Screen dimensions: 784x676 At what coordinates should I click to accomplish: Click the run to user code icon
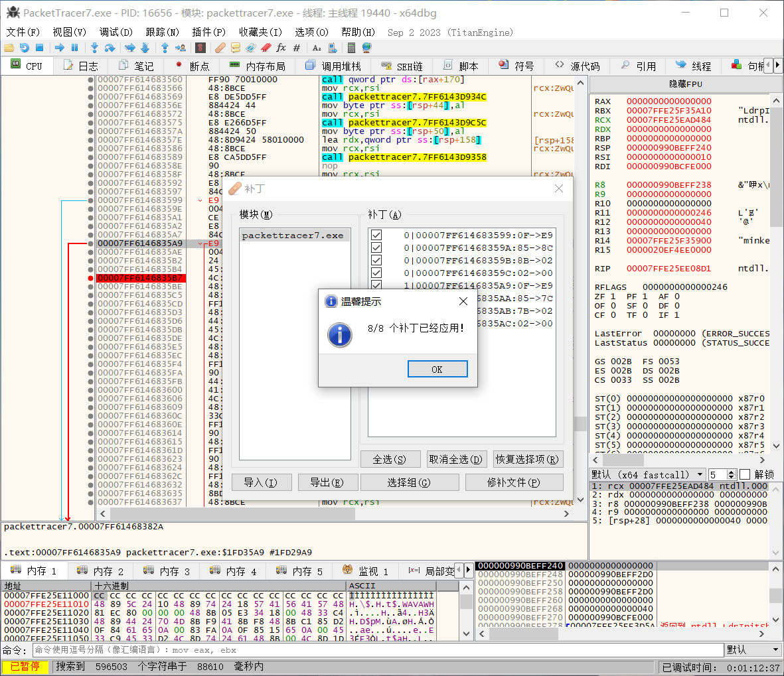click(x=181, y=48)
